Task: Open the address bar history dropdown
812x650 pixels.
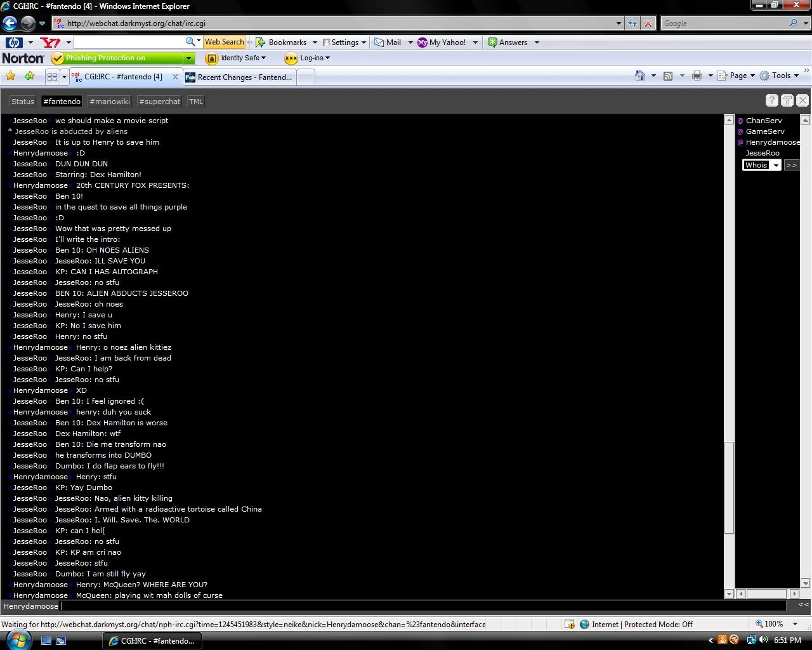Action: [619, 23]
